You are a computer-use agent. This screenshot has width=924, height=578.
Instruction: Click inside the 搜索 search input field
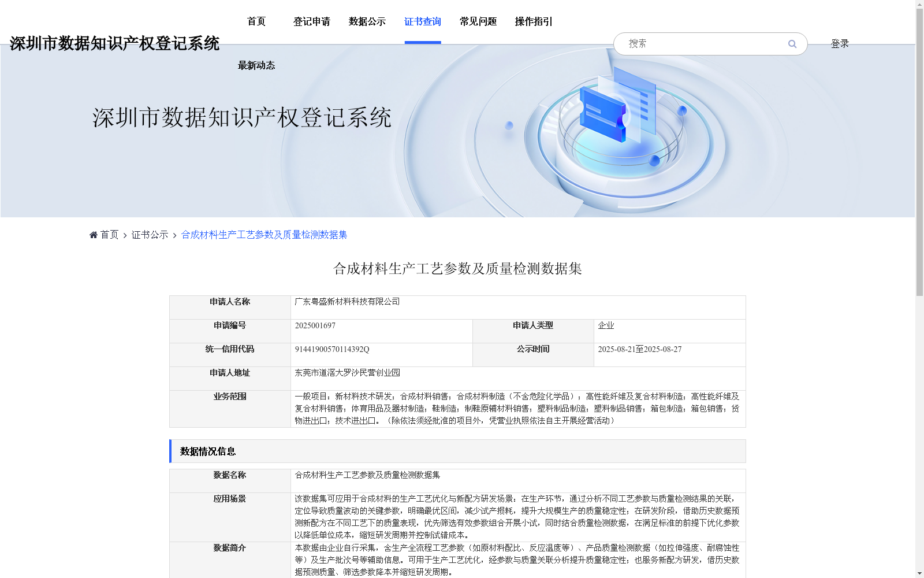click(x=693, y=43)
